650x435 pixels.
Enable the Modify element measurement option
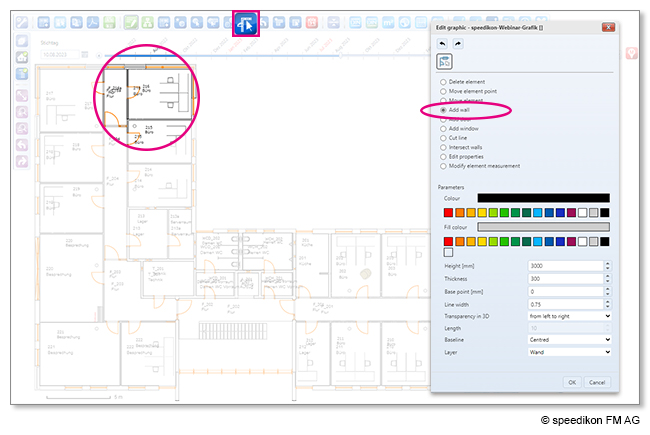pos(443,166)
